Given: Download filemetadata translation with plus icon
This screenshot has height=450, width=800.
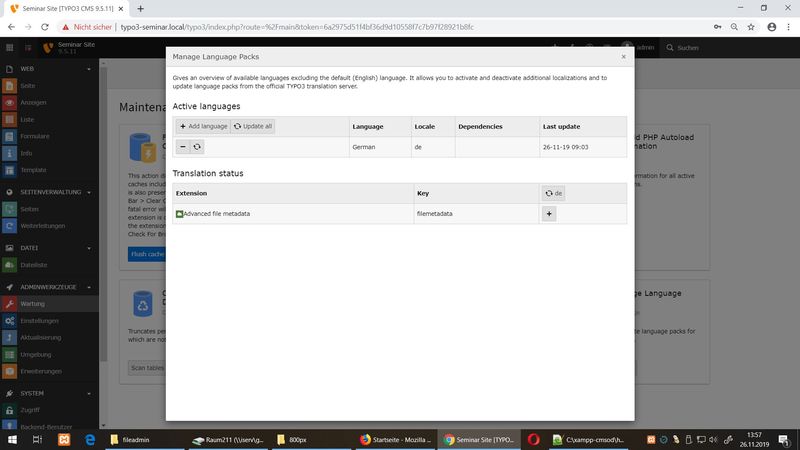Looking at the screenshot, I should click(x=549, y=214).
